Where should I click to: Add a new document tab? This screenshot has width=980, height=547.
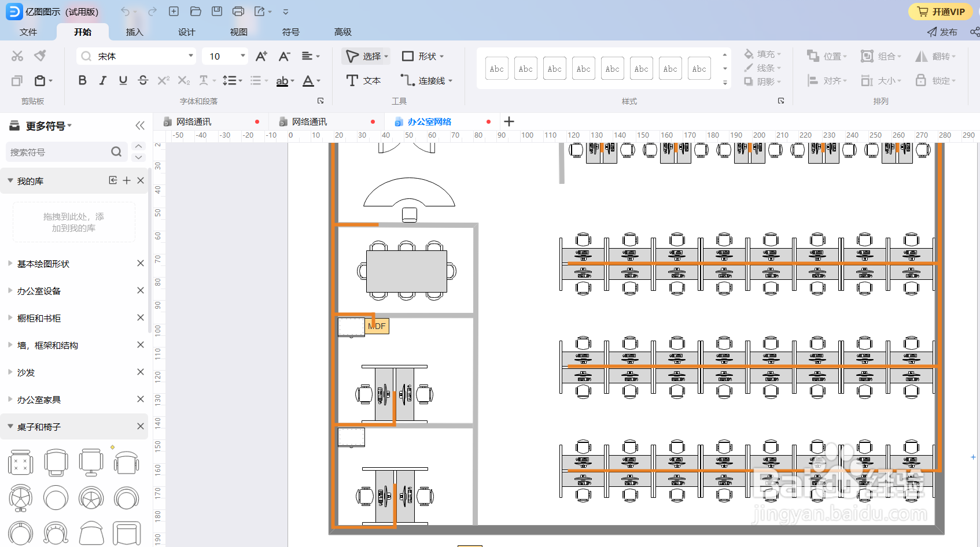509,121
